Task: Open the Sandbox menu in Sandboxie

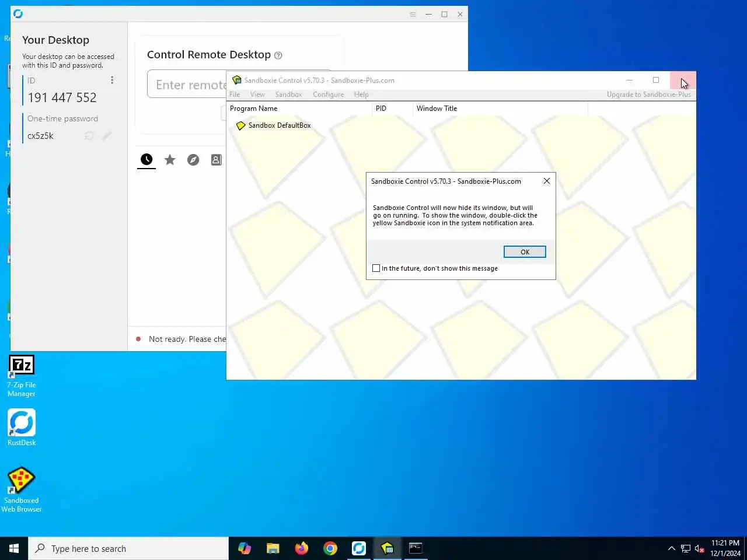Action: point(288,94)
